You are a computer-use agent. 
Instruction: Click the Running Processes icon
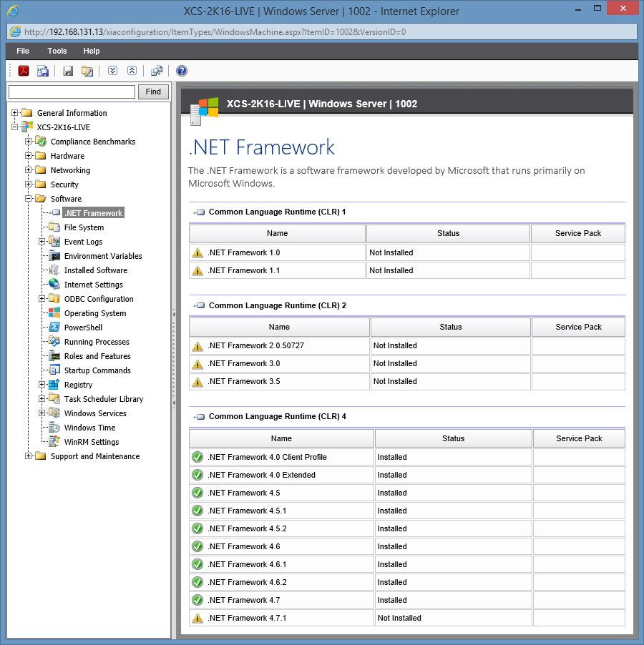point(54,341)
